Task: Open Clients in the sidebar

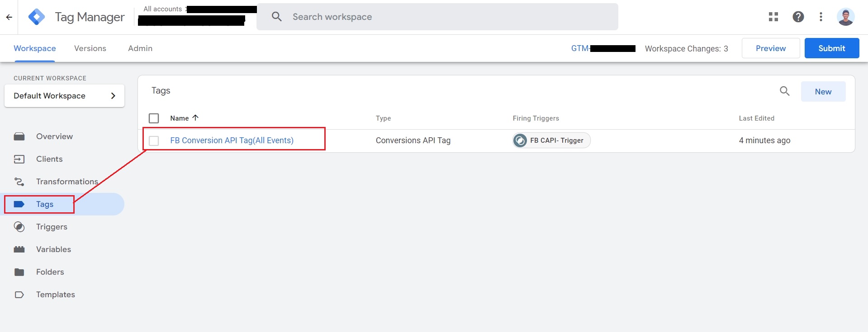Action: (x=49, y=159)
